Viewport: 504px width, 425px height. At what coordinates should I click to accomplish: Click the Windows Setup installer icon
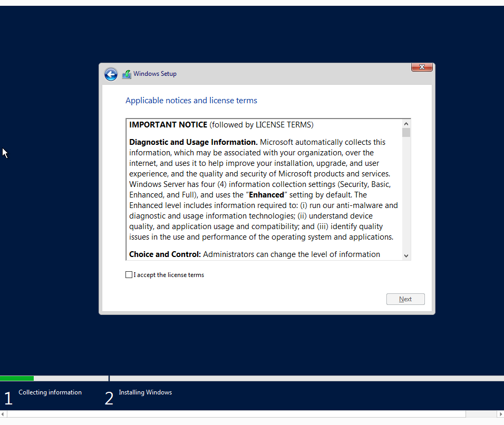click(x=127, y=74)
